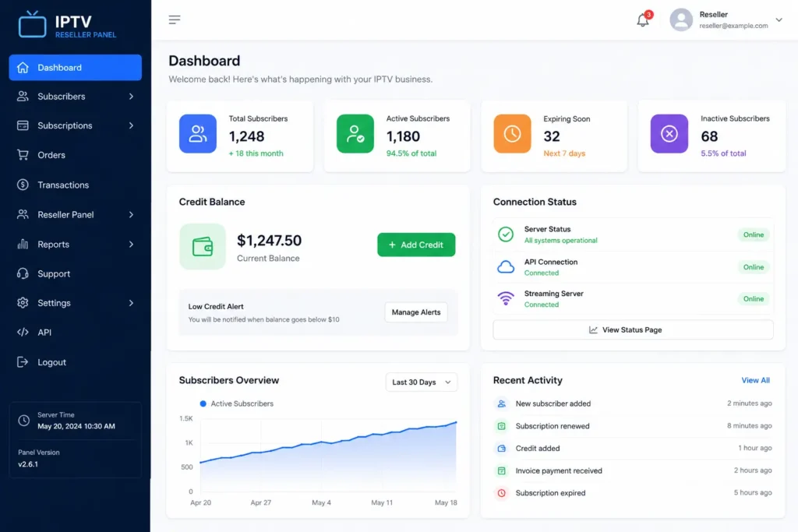Click the API Connection Online badge

click(x=754, y=267)
